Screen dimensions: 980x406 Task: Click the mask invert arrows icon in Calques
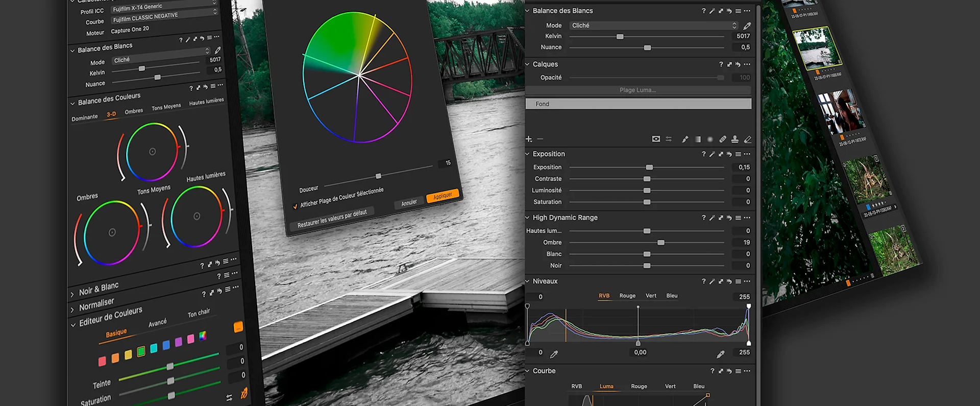click(x=669, y=139)
